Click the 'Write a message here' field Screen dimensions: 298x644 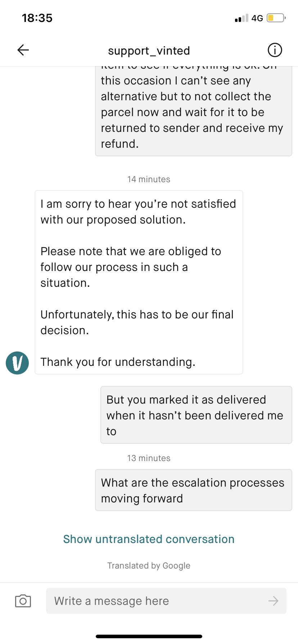[158, 601]
